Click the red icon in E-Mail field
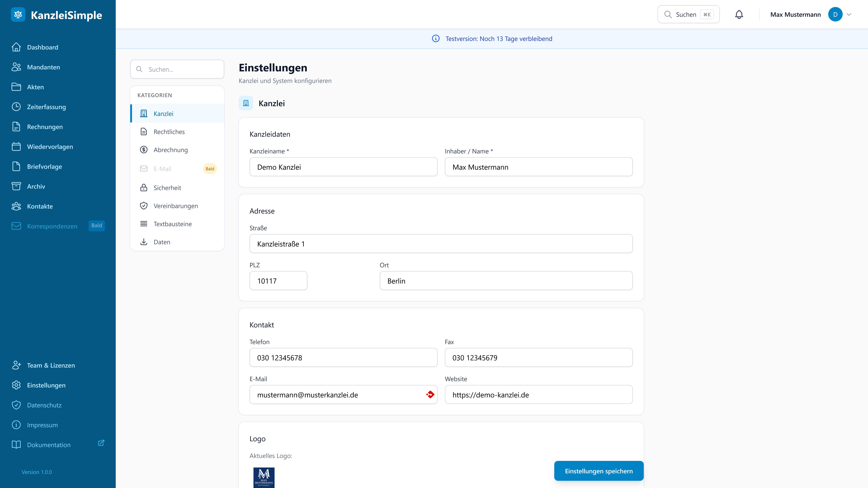The height and width of the screenshot is (488, 868). [430, 394]
